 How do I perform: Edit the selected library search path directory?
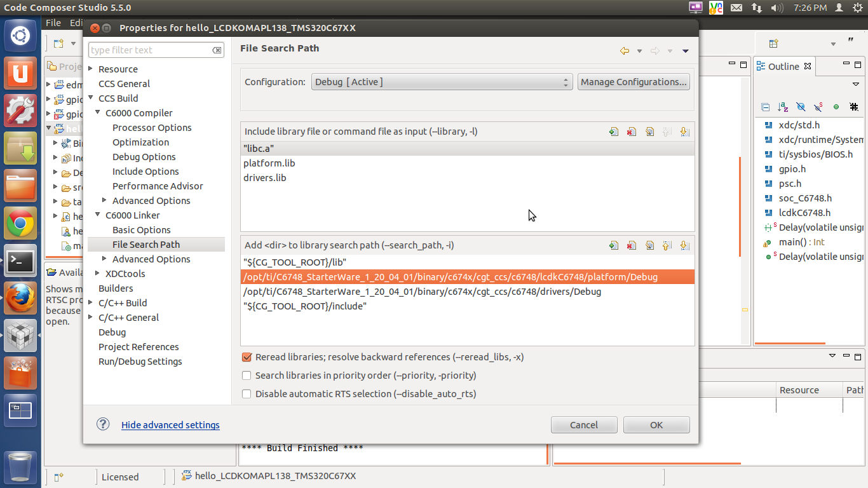[x=649, y=245]
